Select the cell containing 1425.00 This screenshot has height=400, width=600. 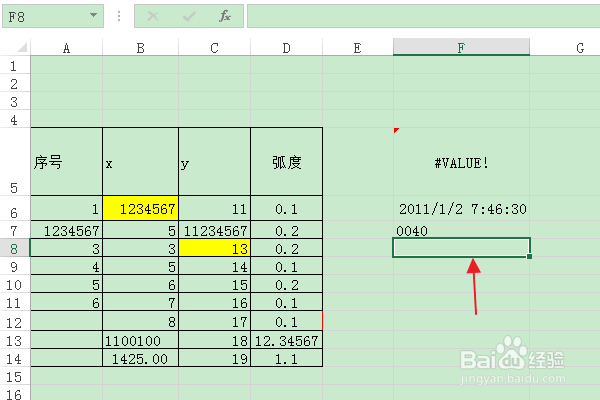[140, 358]
